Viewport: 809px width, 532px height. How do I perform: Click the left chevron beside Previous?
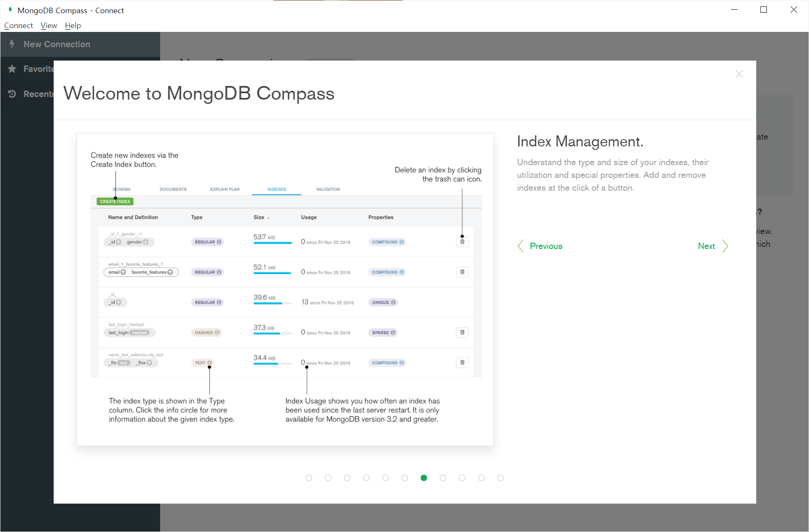point(520,246)
